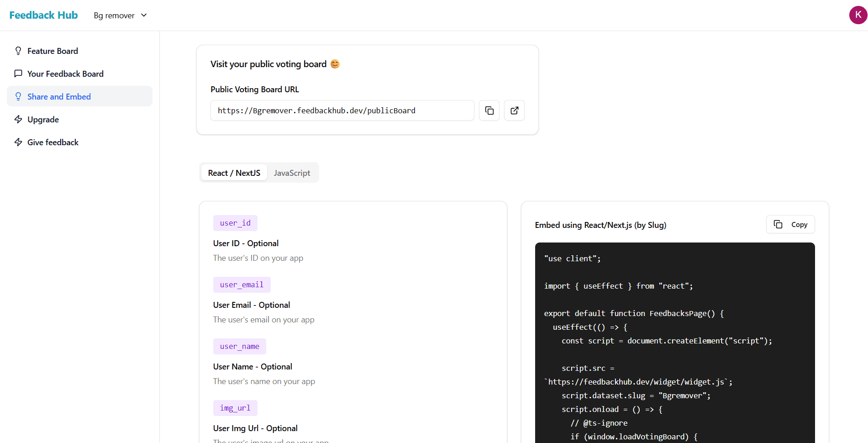Screen dimensions: 868x443
Task: Click the copy icon inside the Copy button
Action: coord(778,224)
